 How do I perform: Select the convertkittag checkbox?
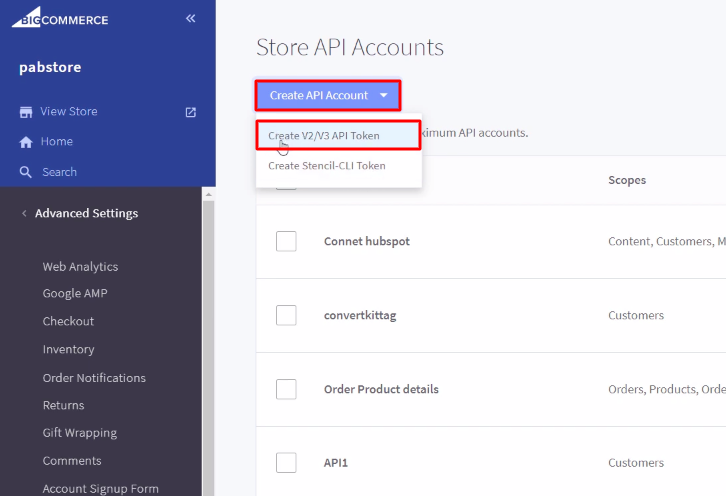coord(286,315)
